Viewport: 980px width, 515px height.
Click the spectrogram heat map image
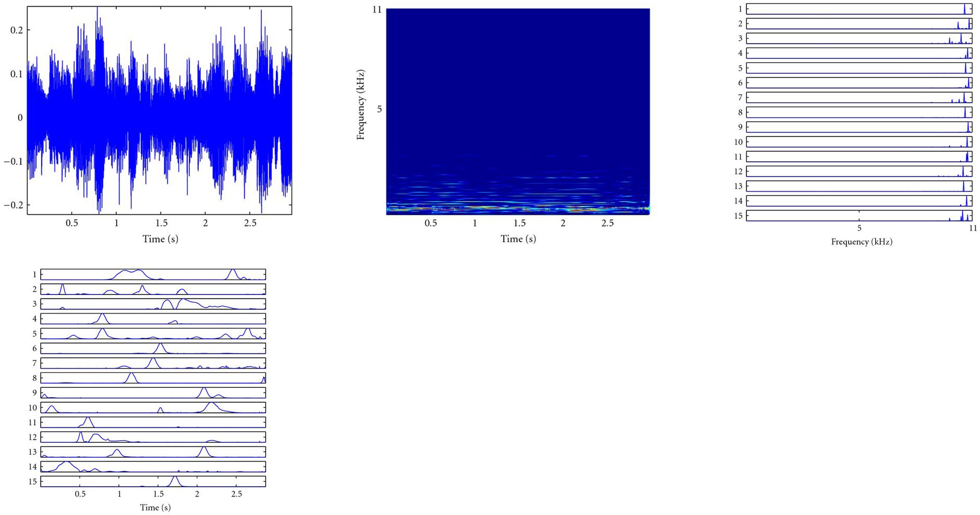point(518,112)
